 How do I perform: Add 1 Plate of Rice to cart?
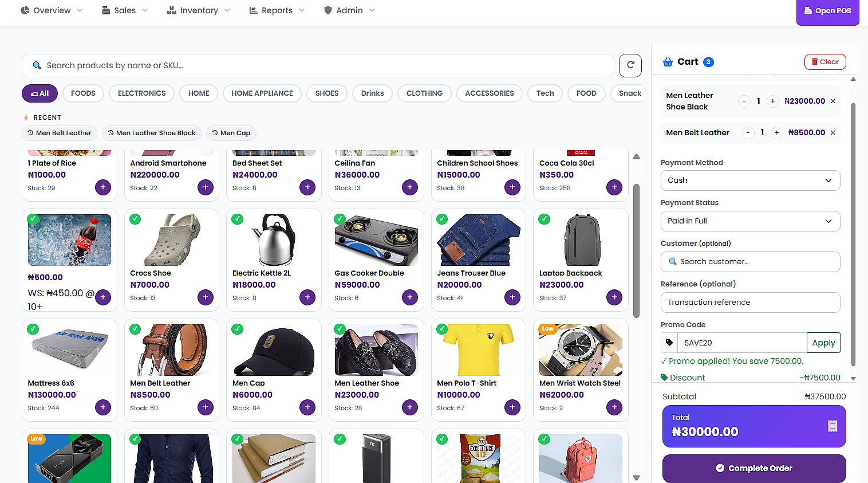(103, 187)
